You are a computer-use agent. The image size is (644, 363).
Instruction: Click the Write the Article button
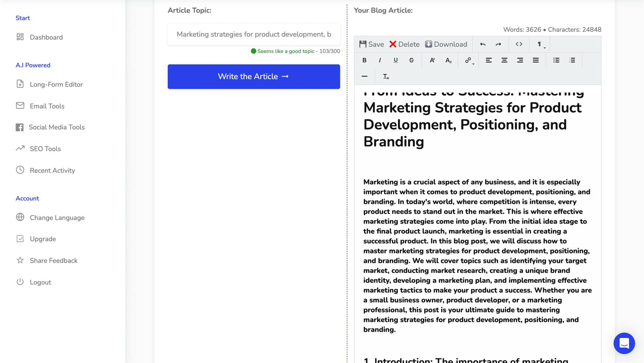(253, 76)
